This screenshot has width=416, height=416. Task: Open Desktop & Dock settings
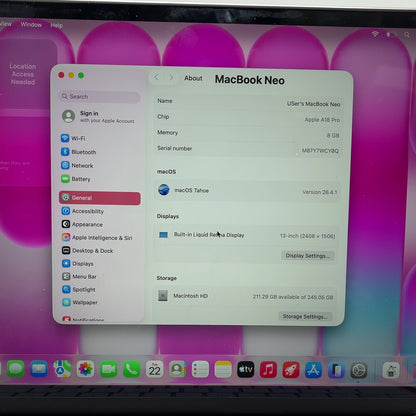coord(88,250)
